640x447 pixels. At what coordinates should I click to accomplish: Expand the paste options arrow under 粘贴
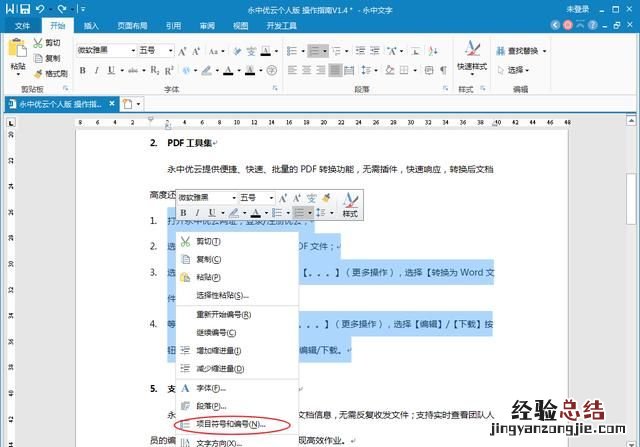tap(18, 75)
